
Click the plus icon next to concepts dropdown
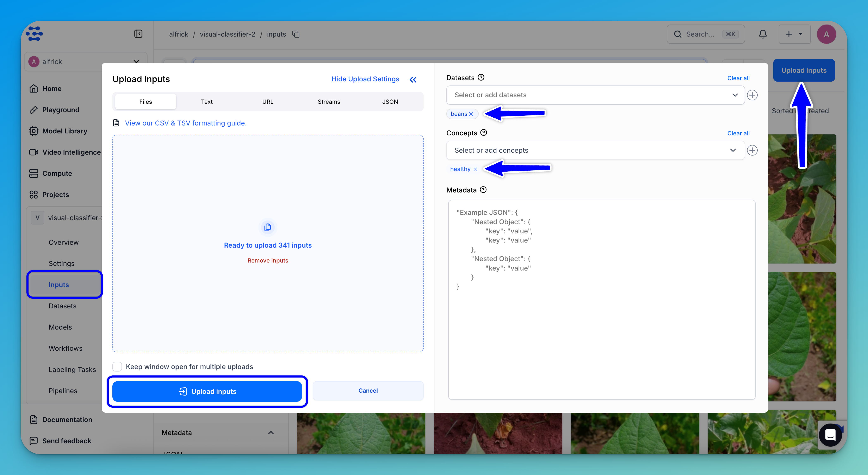752,150
